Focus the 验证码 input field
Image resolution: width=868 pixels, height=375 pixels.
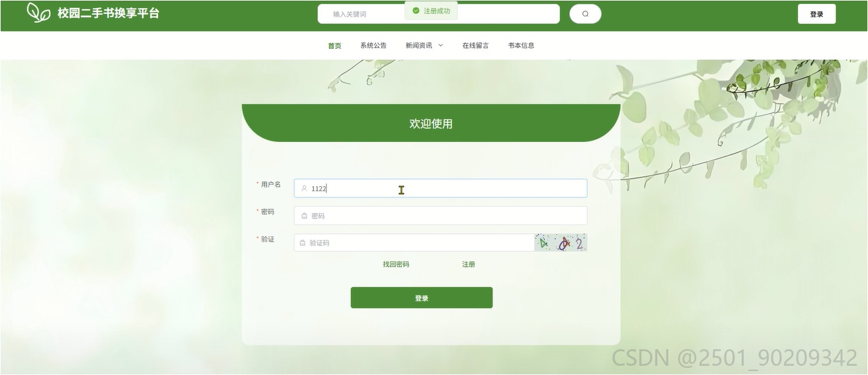(x=414, y=242)
